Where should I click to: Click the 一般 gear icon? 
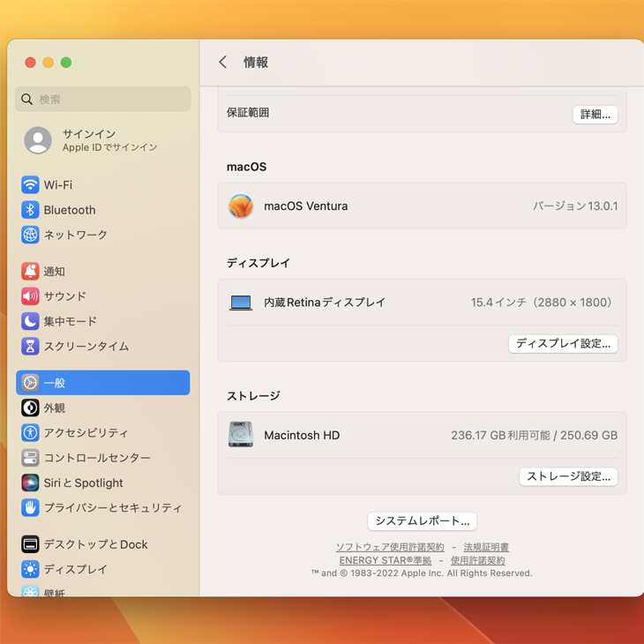[30, 383]
